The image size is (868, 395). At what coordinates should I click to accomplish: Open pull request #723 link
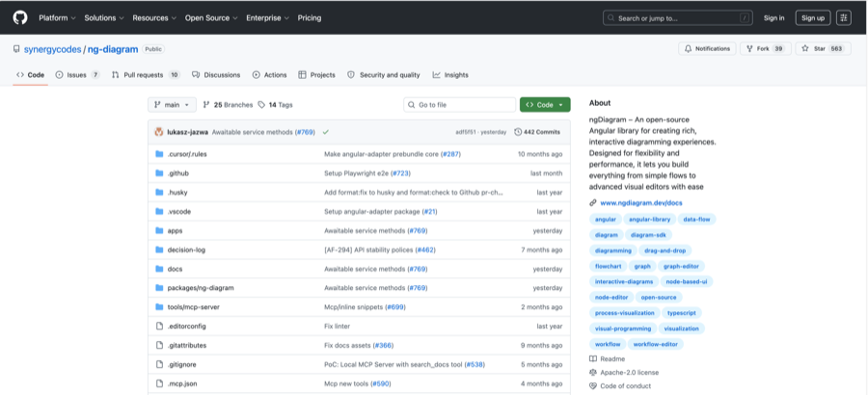401,173
